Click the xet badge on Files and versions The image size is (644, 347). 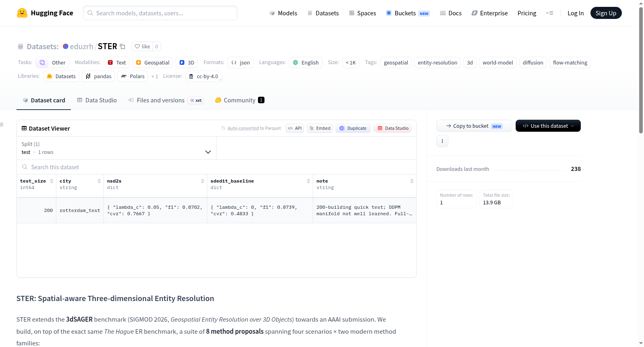196,100
